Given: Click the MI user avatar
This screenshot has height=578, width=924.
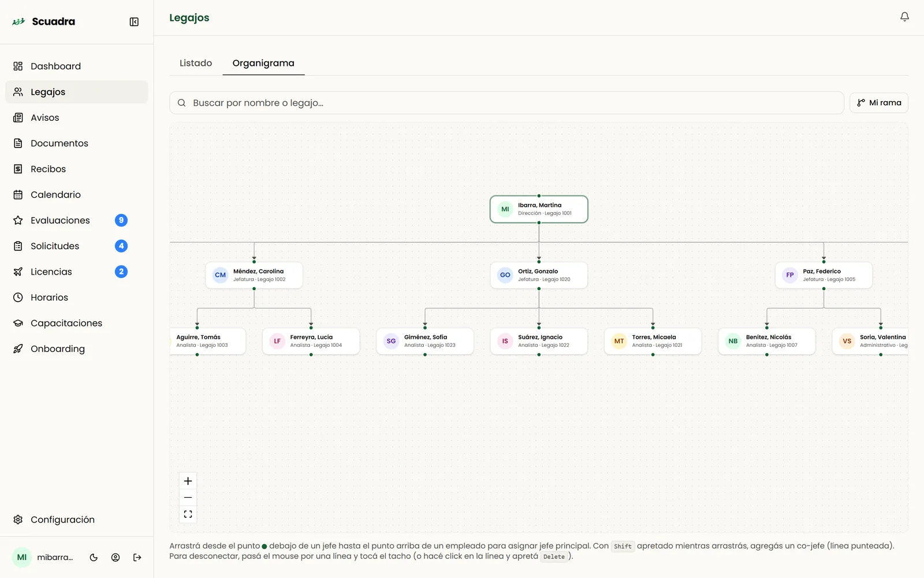Looking at the screenshot, I should pyautogui.click(x=22, y=558).
